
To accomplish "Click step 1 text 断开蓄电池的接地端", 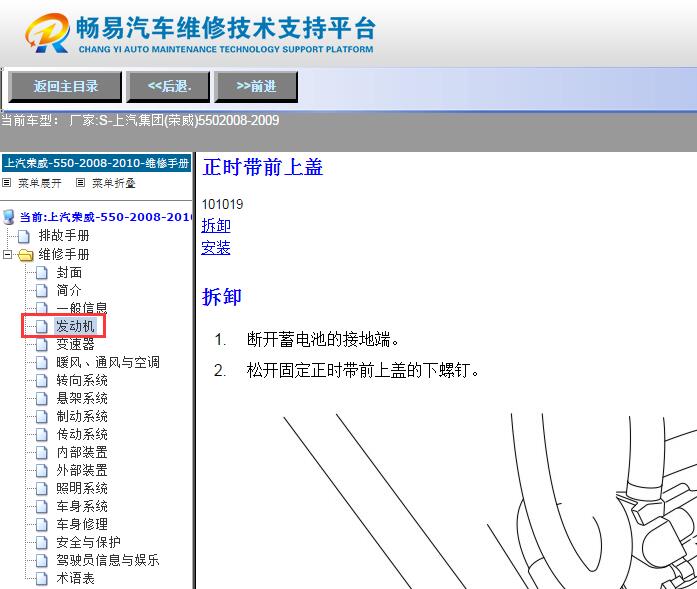I will click(323, 340).
